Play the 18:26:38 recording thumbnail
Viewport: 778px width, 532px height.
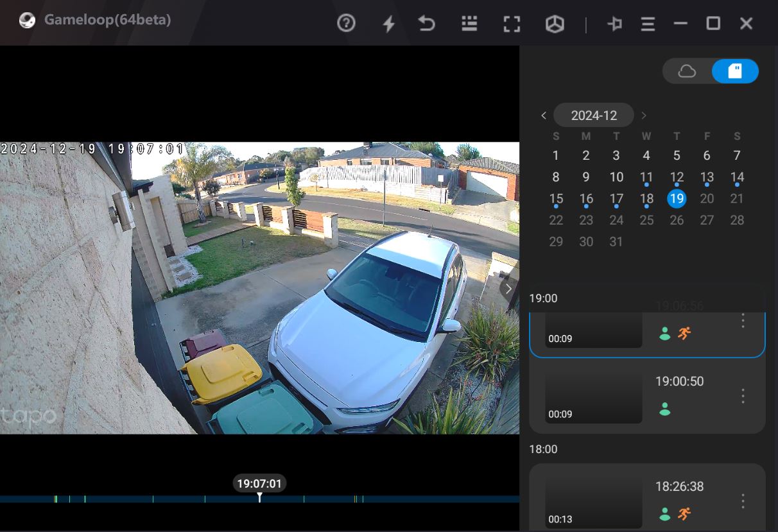point(594,502)
